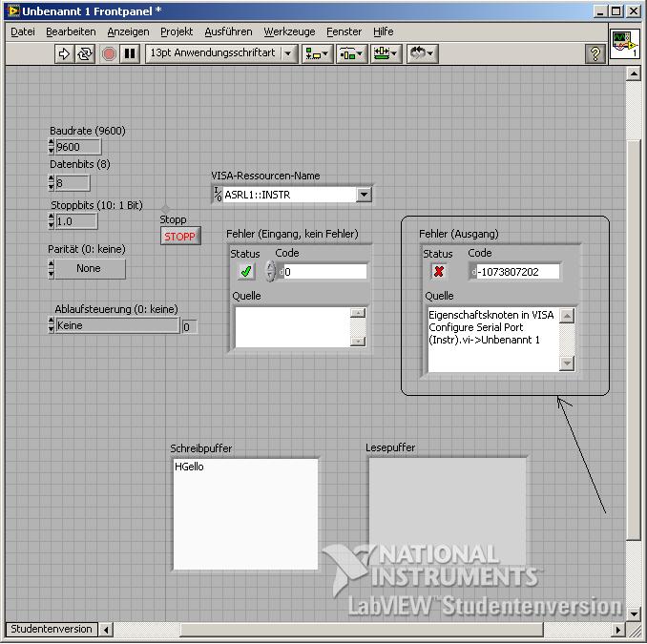
Task: Click the Lesepuffer indicator box
Action: coord(448,511)
